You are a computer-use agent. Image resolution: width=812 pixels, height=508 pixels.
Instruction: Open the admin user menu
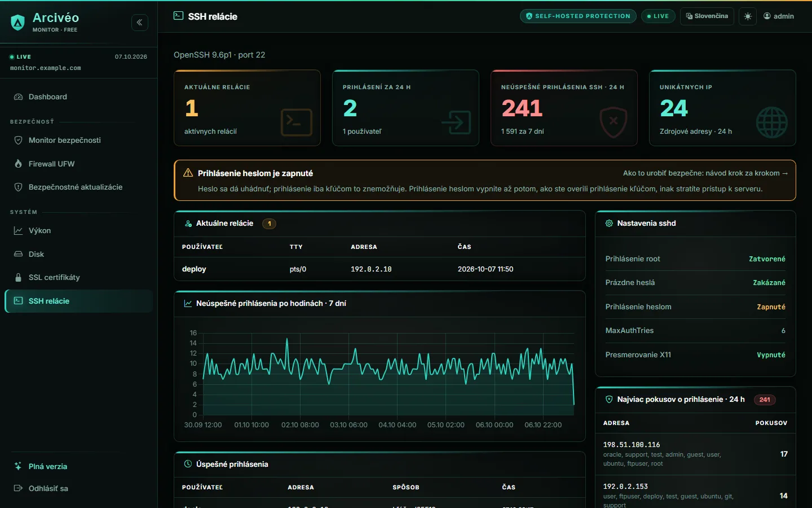pos(779,16)
